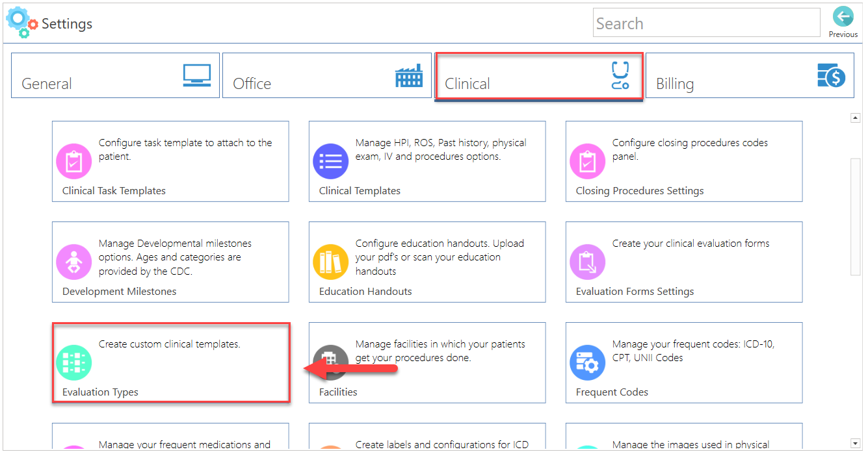Open the Clinical Task Templates clipboard icon
Screen dimensions: 868x454
74,162
